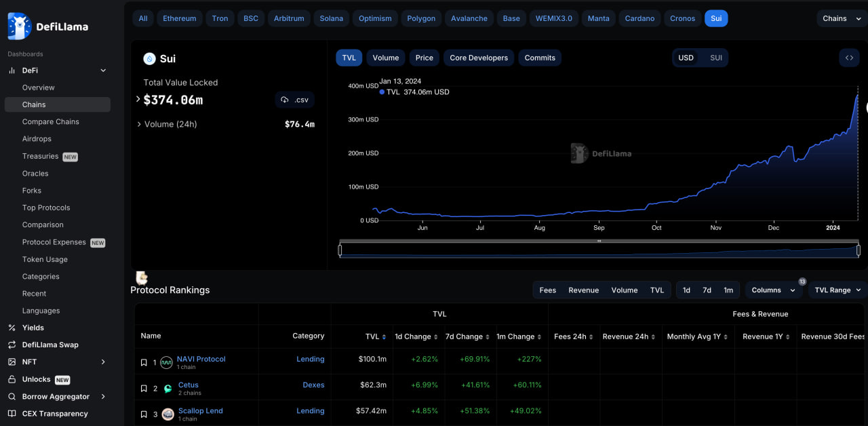Click the Scallop Lend bookmark icon
The height and width of the screenshot is (426, 868).
[144, 414]
